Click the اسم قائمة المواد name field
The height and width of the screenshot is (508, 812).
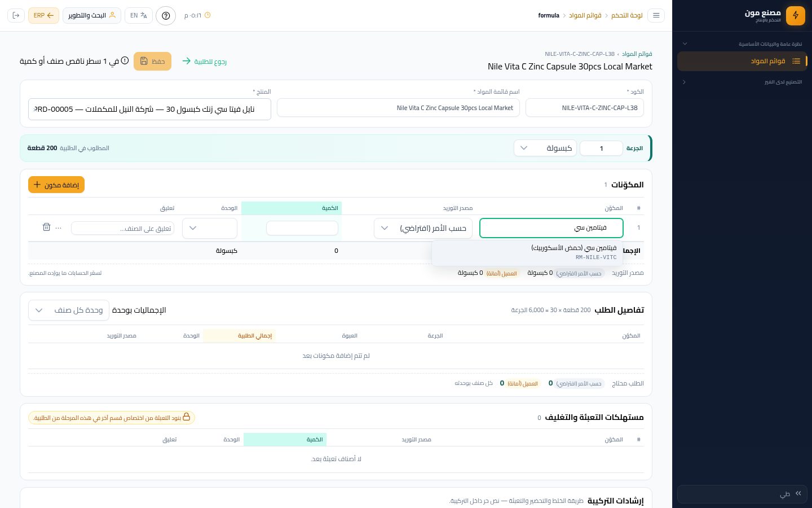(x=398, y=108)
